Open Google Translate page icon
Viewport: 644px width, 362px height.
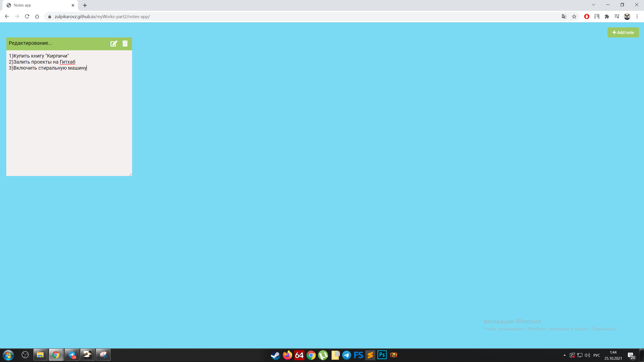tap(564, 17)
